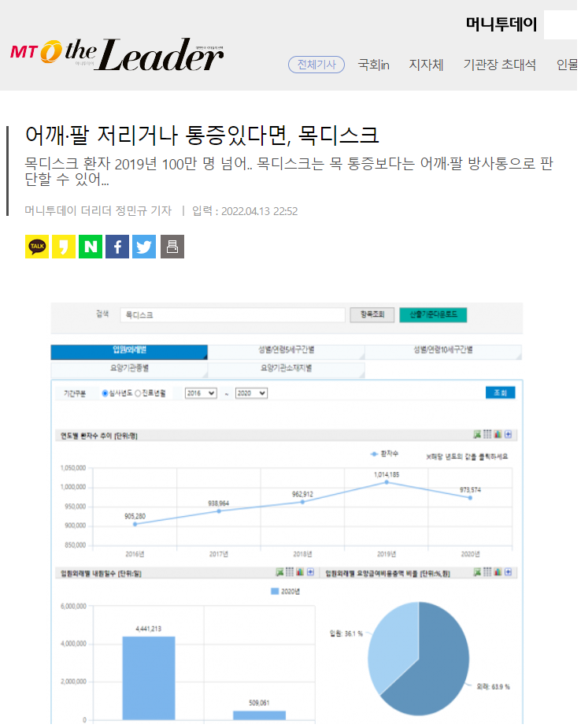
Task: Click the 4,441,213 bar in chart
Action: pos(149,678)
